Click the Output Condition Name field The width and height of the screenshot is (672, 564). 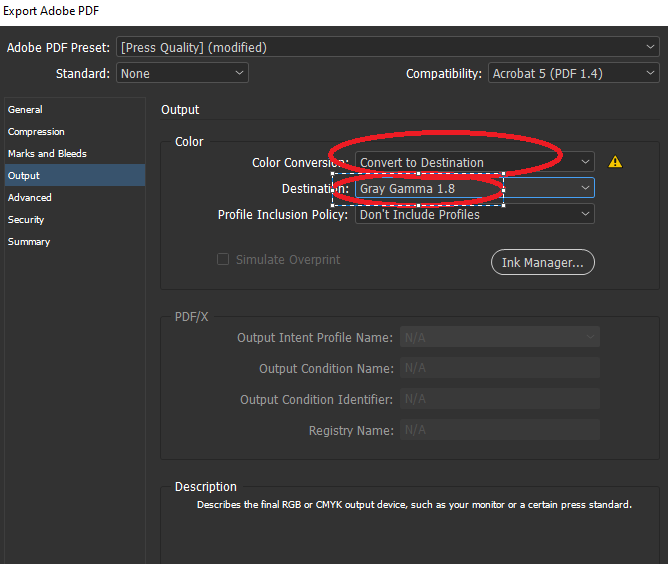pos(500,368)
